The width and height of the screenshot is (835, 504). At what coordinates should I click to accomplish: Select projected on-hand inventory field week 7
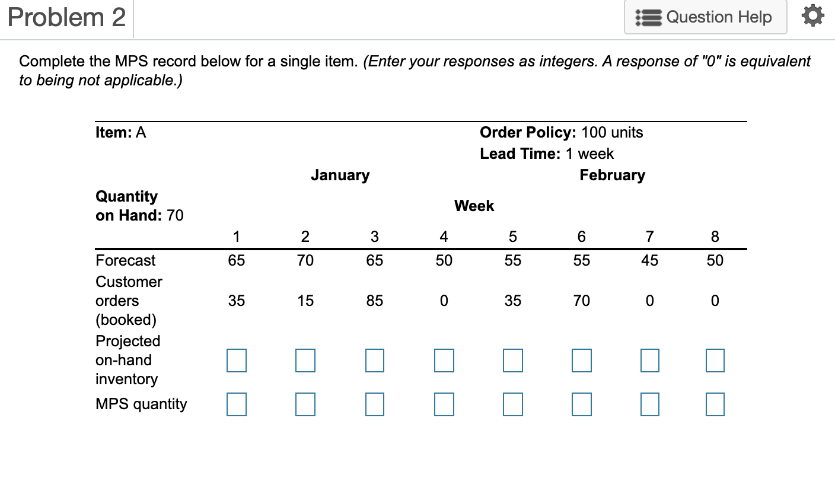pyautogui.click(x=649, y=360)
